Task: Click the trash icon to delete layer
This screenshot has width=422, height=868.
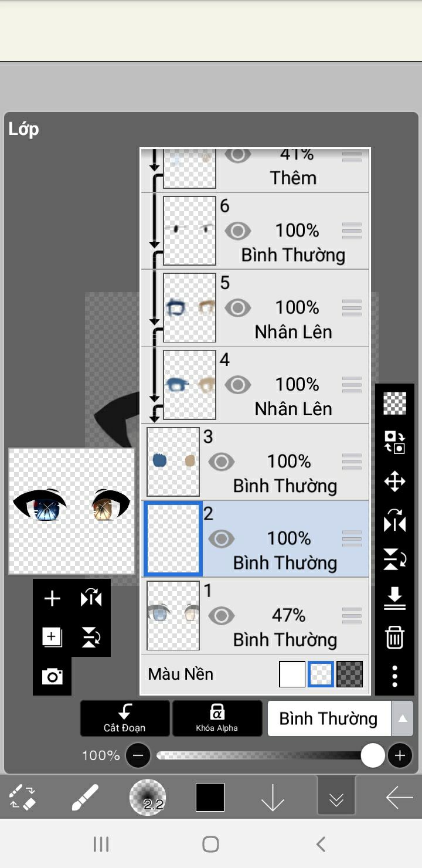Action: click(x=394, y=637)
